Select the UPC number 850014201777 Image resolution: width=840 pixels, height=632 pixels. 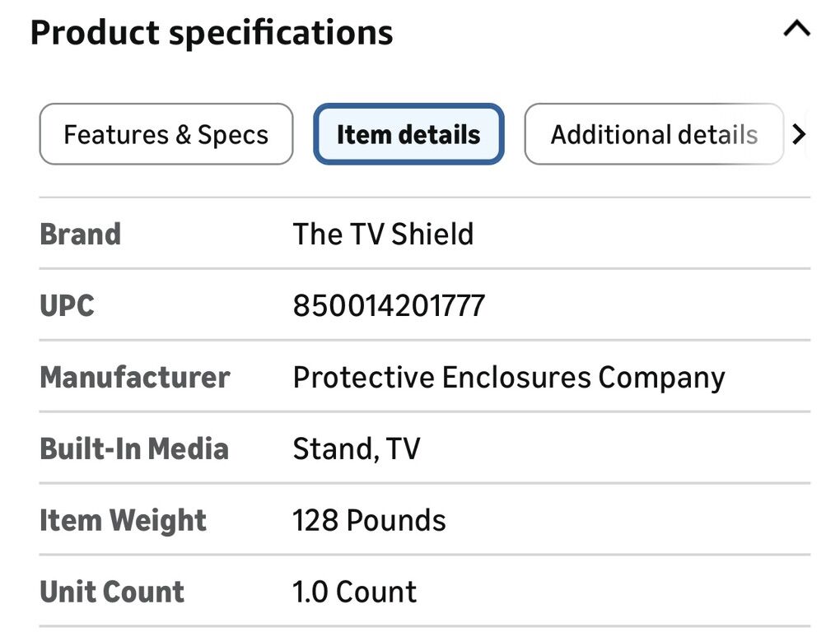[x=389, y=306]
